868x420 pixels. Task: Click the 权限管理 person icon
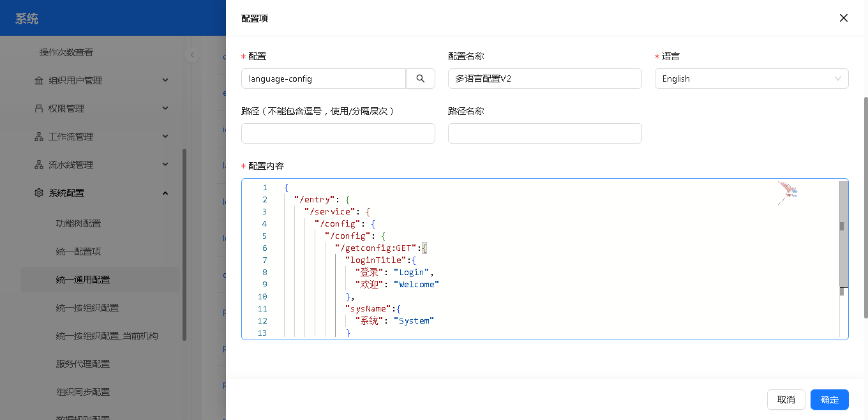coord(39,109)
